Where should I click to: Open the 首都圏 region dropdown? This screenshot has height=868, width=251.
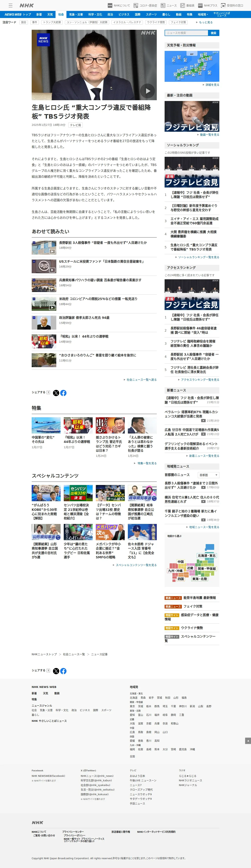tap(209, 475)
